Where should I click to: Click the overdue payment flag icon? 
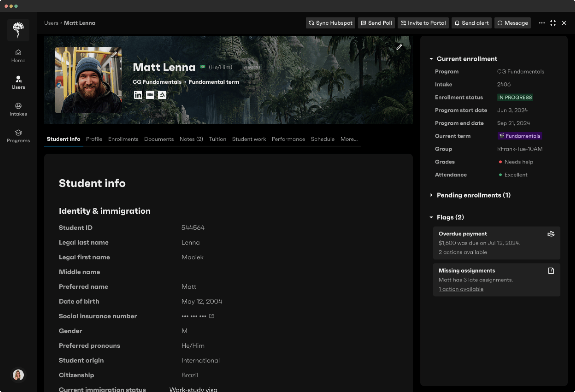(x=551, y=234)
